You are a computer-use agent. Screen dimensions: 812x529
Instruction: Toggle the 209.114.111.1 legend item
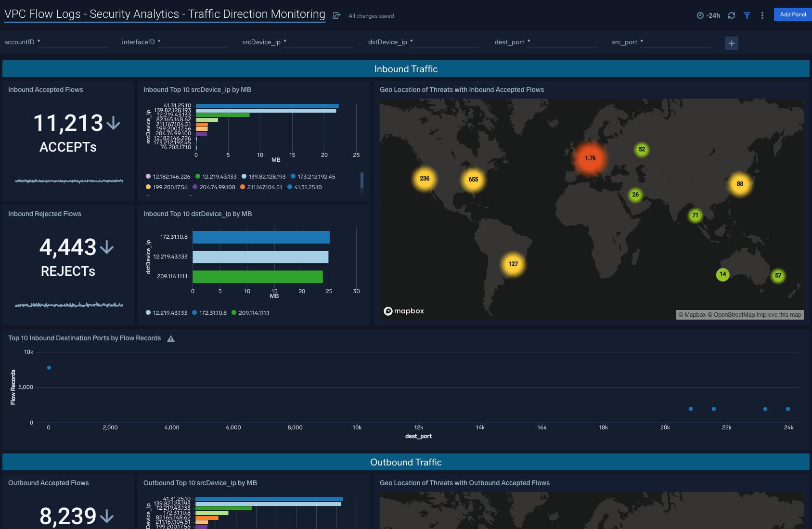click(x=254, y=312)
